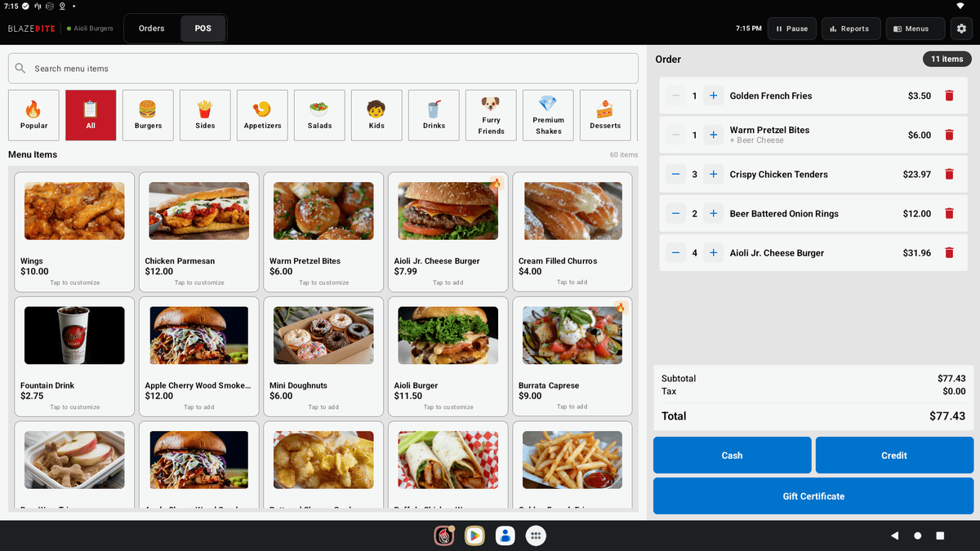Tap the Android recent apps square
This screenshot has width=980, height=551.
(x=940, y=535)
